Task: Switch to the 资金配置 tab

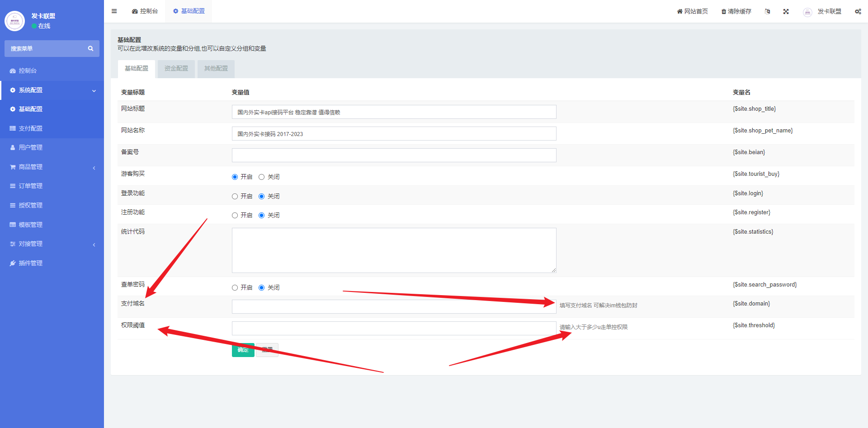Action: point(176,69)
